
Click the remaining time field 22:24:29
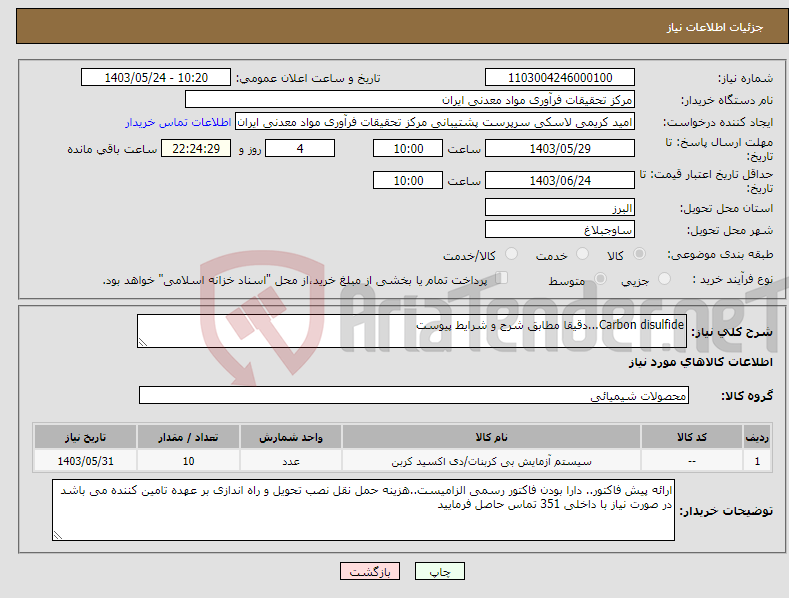point(196,148)
